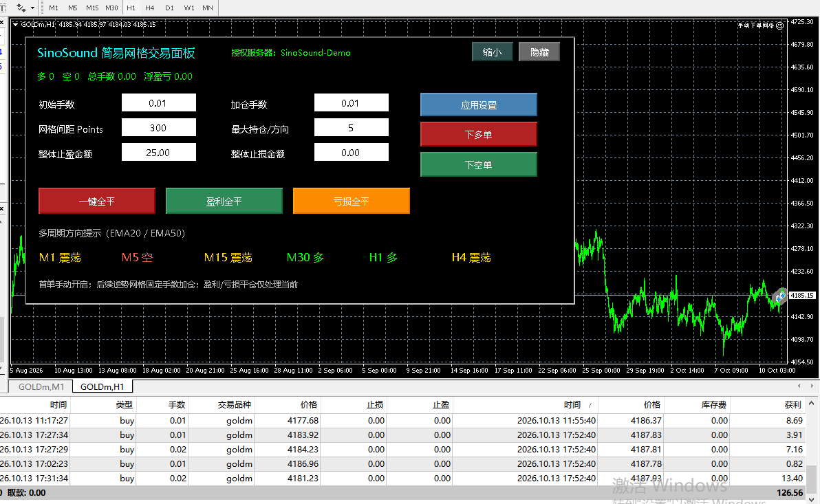Expand the dropdown arrow beside the periodicity icon
The height and width of the screenshot is (504, 820).
click(x=32, y=8)
